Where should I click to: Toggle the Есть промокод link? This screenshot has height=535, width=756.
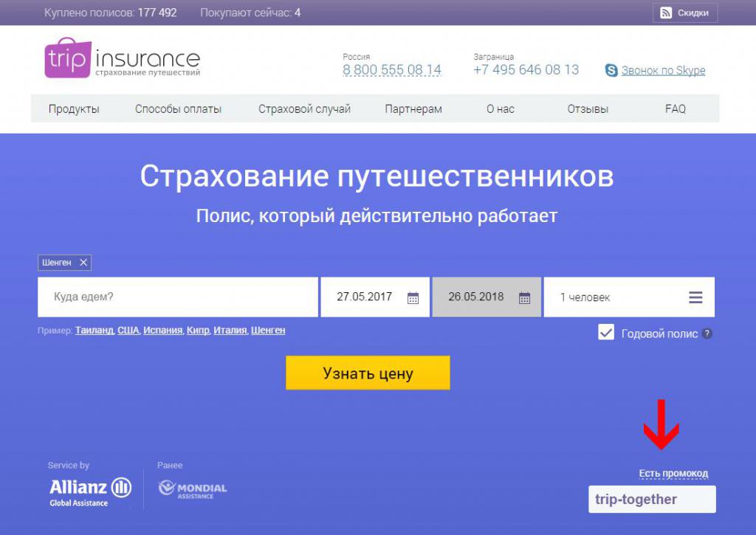[673, 473]
